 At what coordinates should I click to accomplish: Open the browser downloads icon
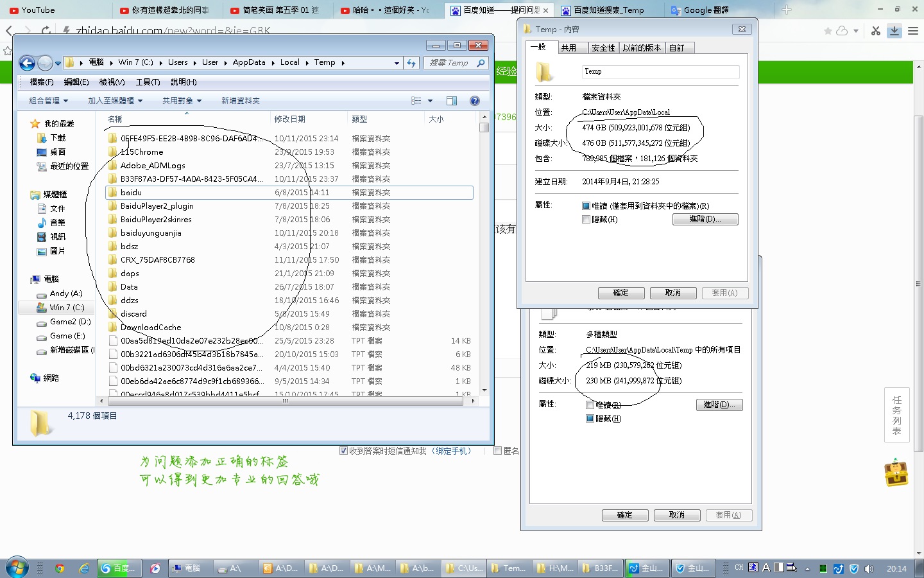point(894,31)
